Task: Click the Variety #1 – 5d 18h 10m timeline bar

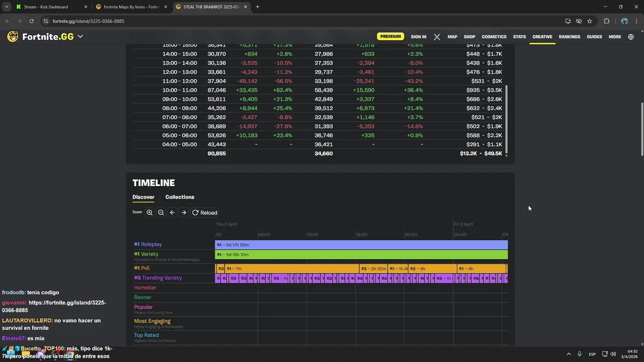Action: (x=361, y=254)
